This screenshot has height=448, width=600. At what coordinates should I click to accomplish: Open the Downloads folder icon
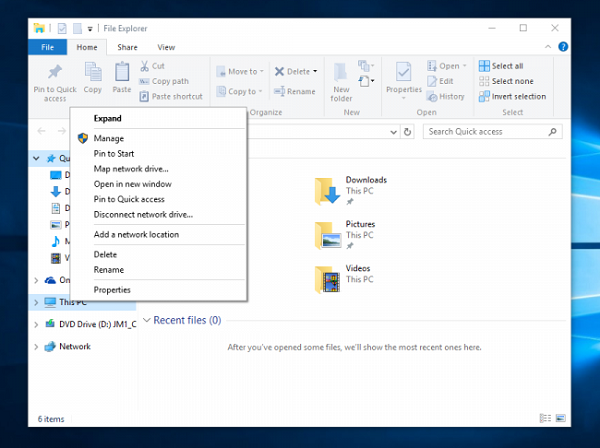[326, 190]
